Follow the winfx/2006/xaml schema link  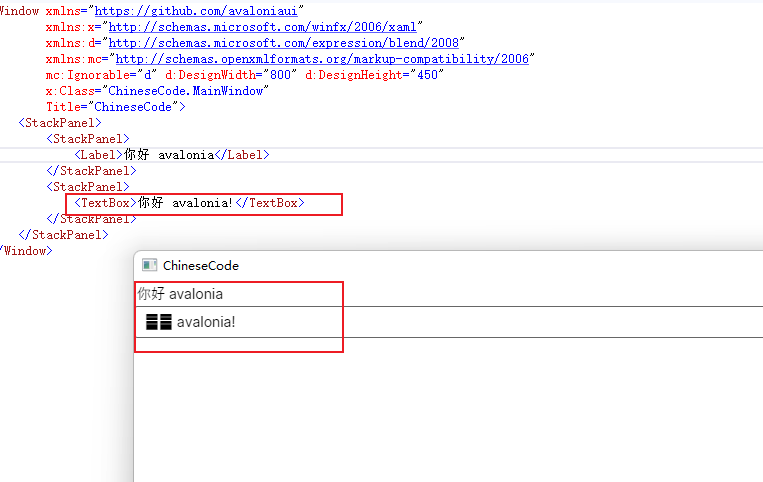click(263, 27)
